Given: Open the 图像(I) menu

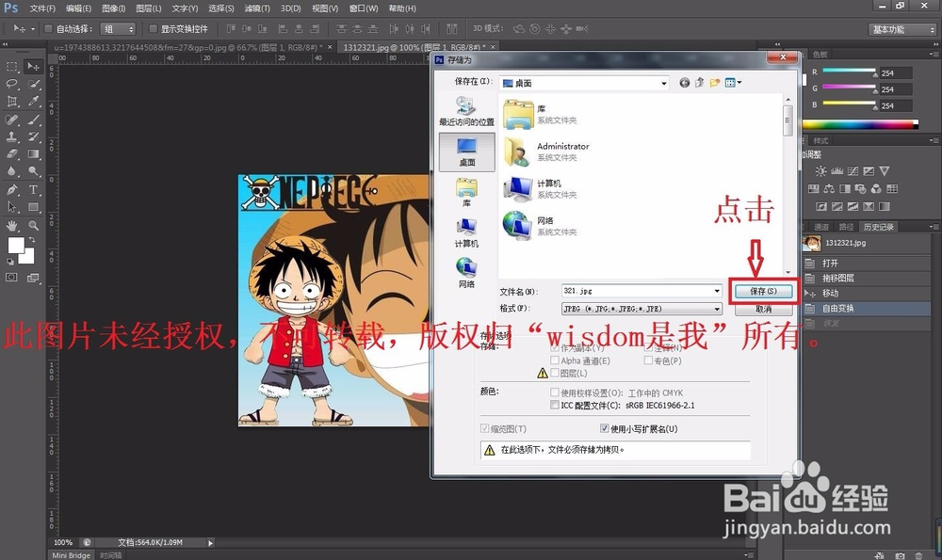Looking at the screenshot, I should coord(113,8).
